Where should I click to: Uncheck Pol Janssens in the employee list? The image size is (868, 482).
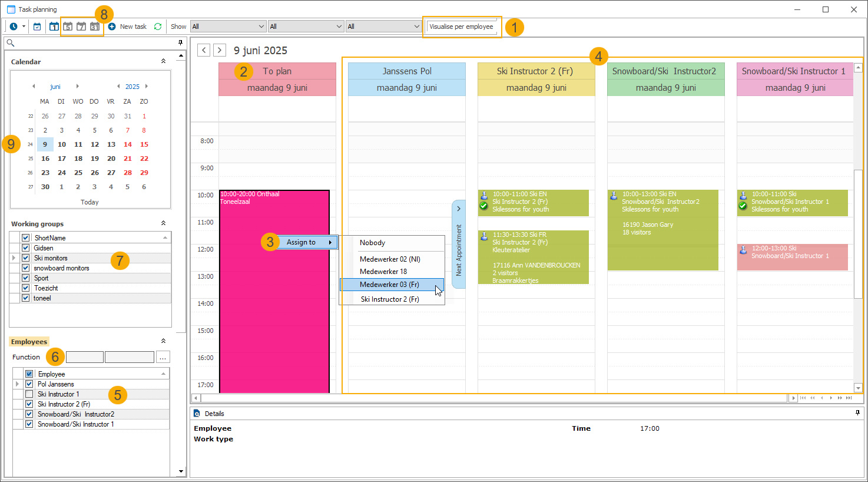click(x=29, y=384)
